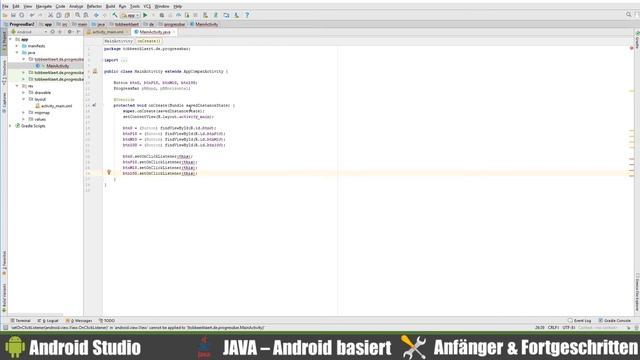Open the Refactor menu
The height and width of the screenshot is (360, 640).
(94, 7)
